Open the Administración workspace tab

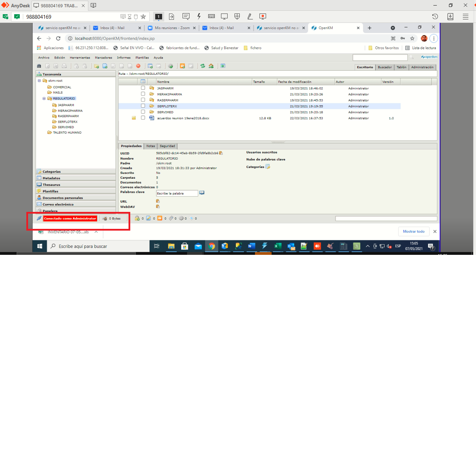(422, 67)
